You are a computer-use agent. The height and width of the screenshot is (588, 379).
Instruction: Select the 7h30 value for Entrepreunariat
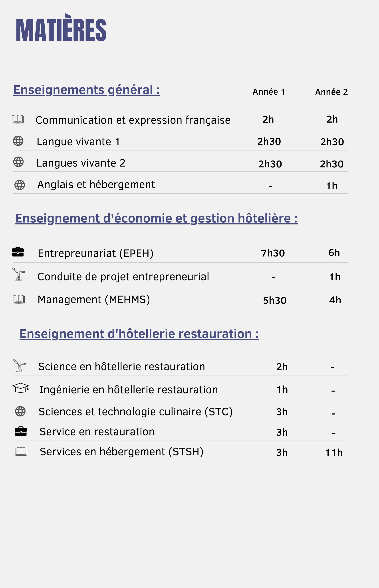point(273,253)
